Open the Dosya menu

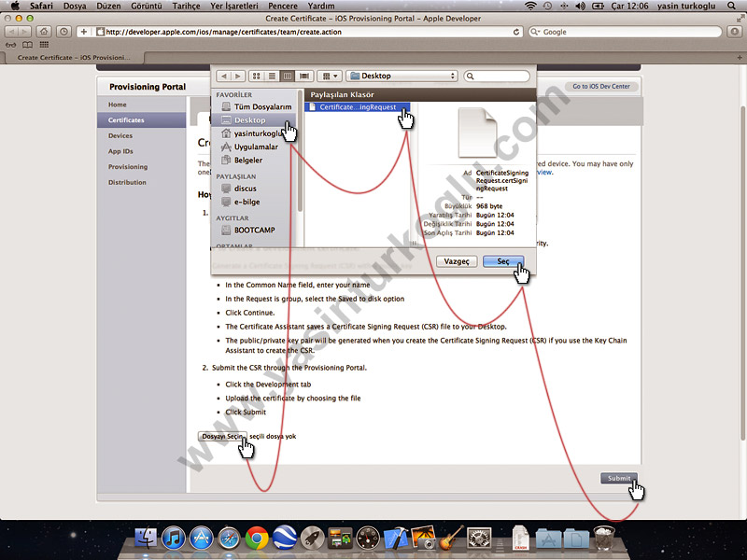click(75, 6)
